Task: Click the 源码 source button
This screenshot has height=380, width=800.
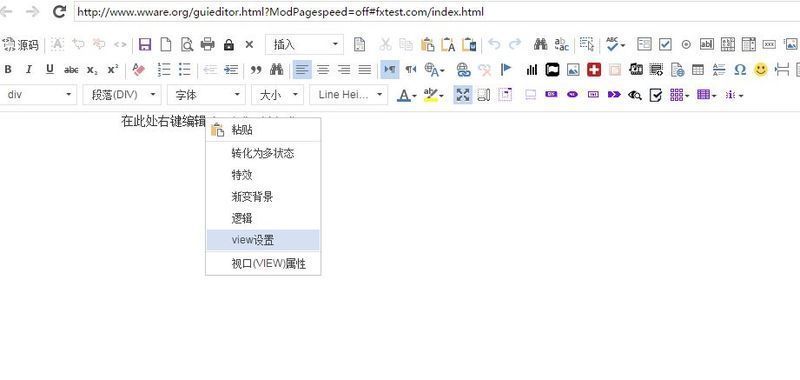Action: pos(20,45)
